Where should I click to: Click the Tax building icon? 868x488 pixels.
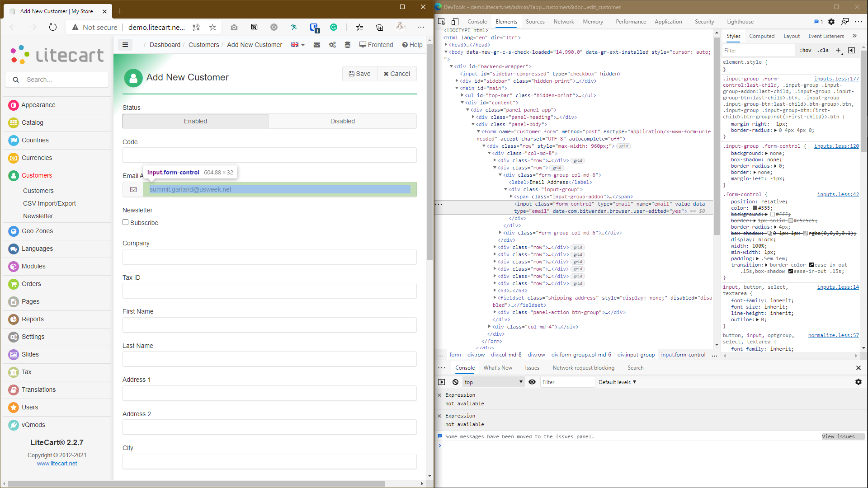coord(14,372)
